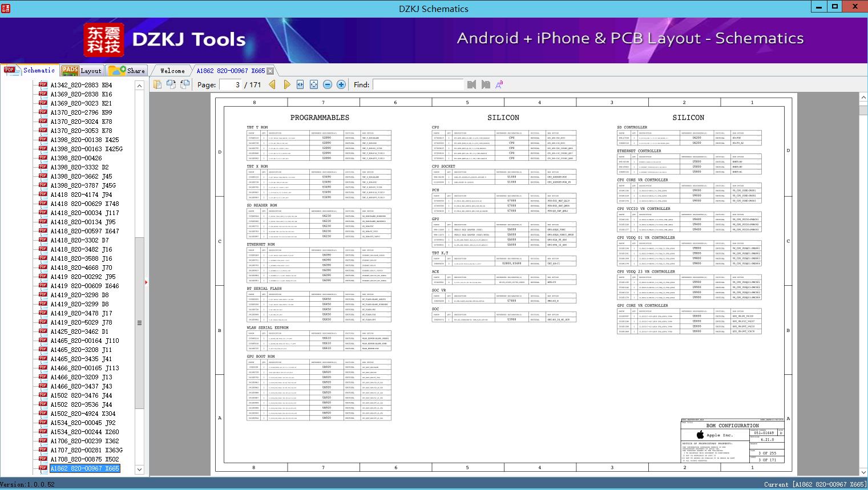Select A1419_820-5029 J78 in the list
Viewport: 868px width, 490px height.
click(81, 322)
